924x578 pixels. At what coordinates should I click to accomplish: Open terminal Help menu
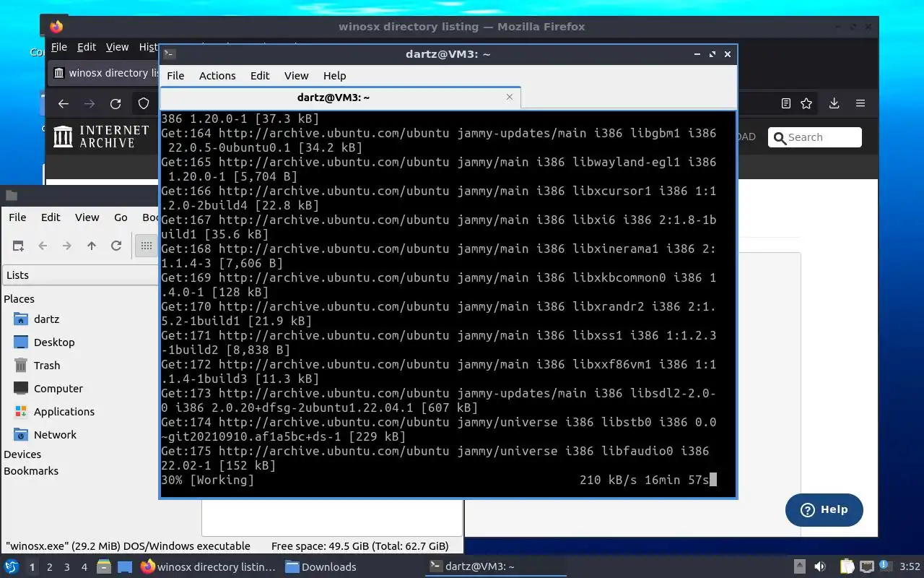click(x=334, y=75)
